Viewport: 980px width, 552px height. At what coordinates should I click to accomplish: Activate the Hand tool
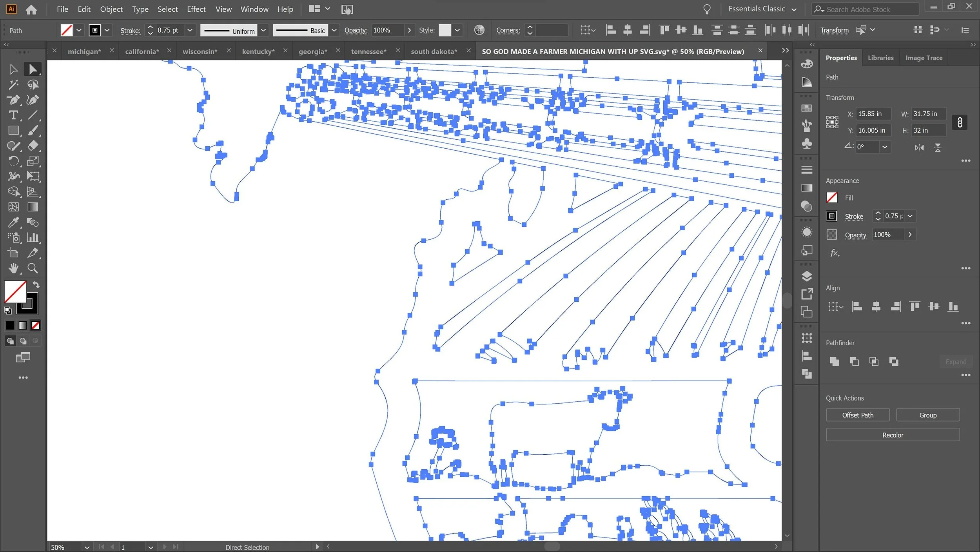pos(13,268)
